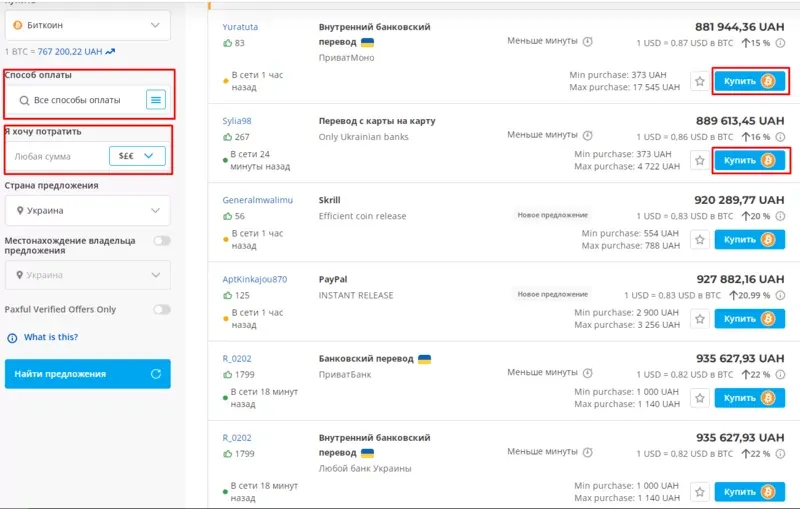Click the Любая сумма amount field
This screenshot has width=800, height=509.
[57, 156]
